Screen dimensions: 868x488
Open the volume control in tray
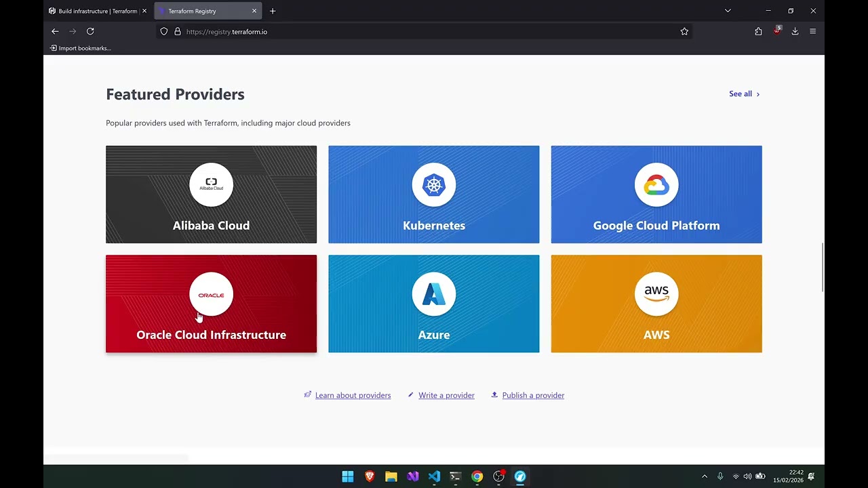[x=747, y=476]
